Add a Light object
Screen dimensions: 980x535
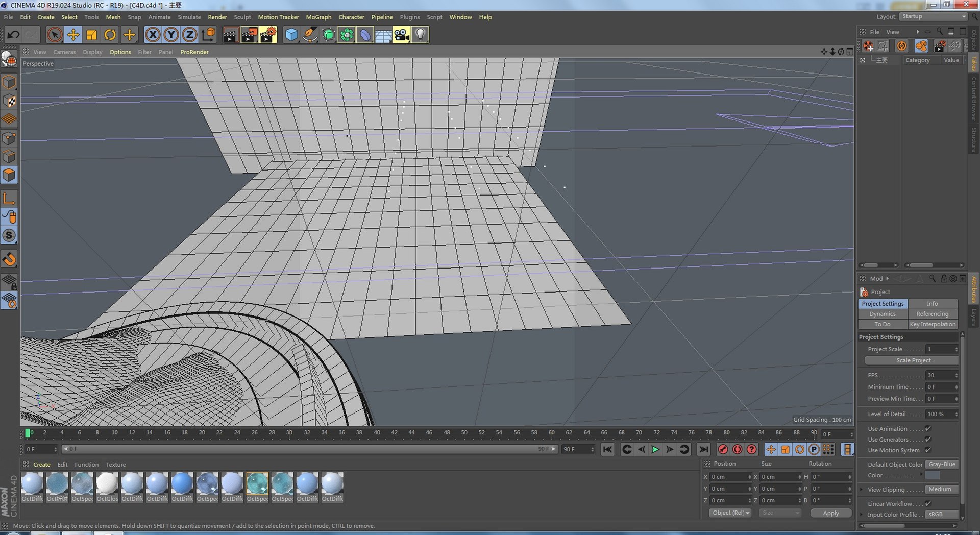point(420,35)
